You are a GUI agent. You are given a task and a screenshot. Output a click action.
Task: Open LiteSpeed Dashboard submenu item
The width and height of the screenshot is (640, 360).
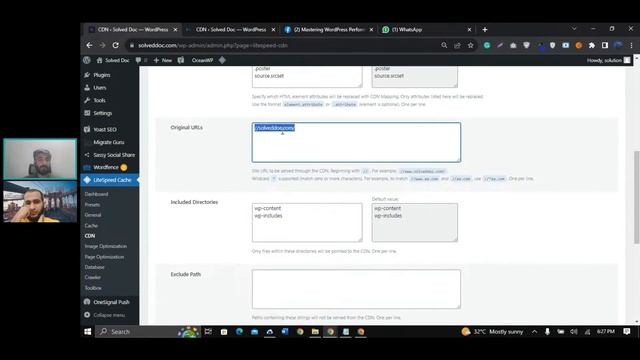coord(96,194)
